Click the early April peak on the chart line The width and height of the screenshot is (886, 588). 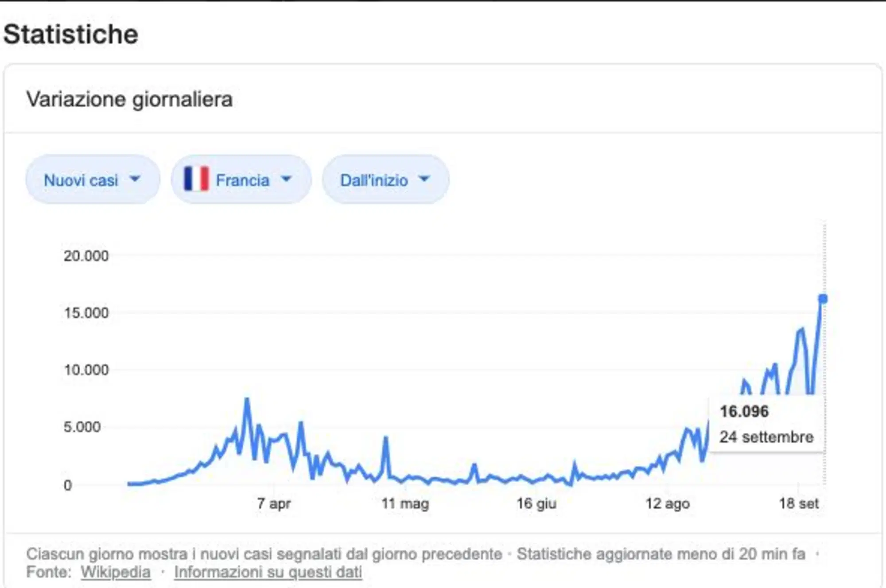[247, 400]
